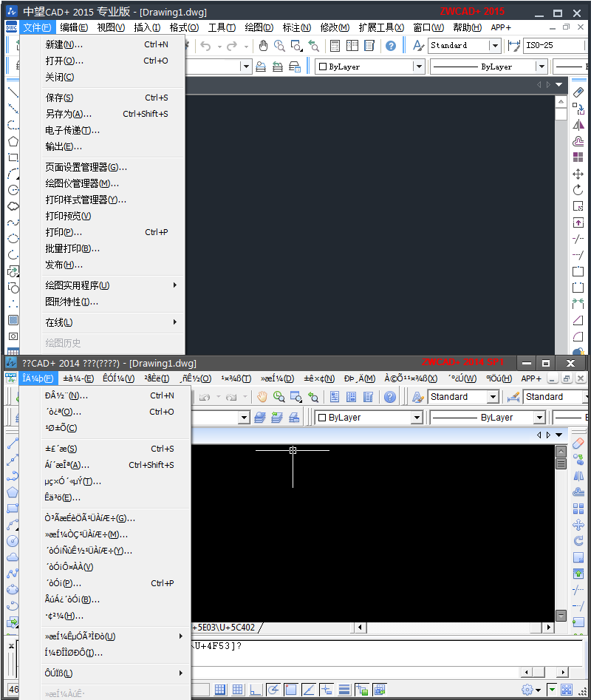Click the Undo arrow in the ZWCAD 2015 toolbar

click(x=205, y=46)
